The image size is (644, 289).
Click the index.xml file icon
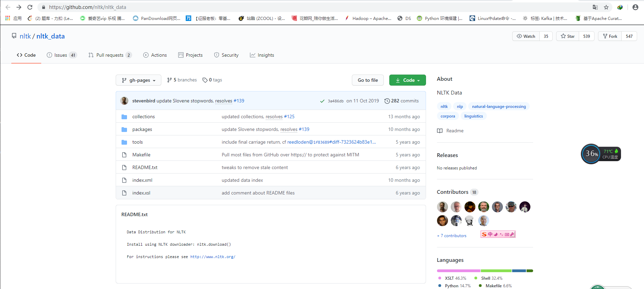124,180
